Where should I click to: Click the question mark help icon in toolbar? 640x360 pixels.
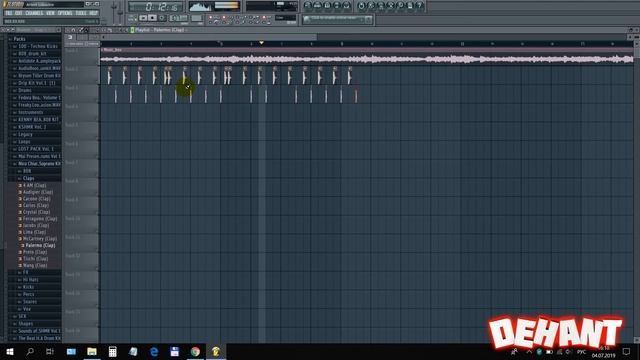(x=419, y=6)
